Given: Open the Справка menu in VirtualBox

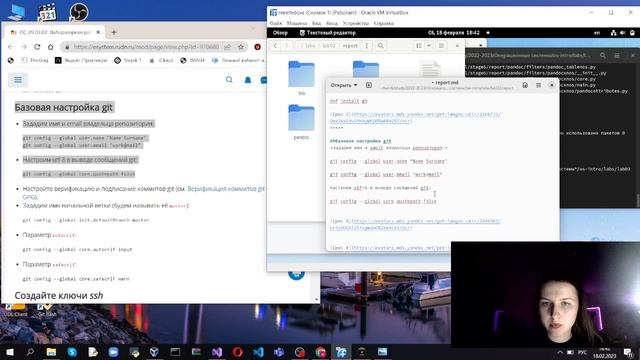Looking at the screenshot, I should pos(384,23).
